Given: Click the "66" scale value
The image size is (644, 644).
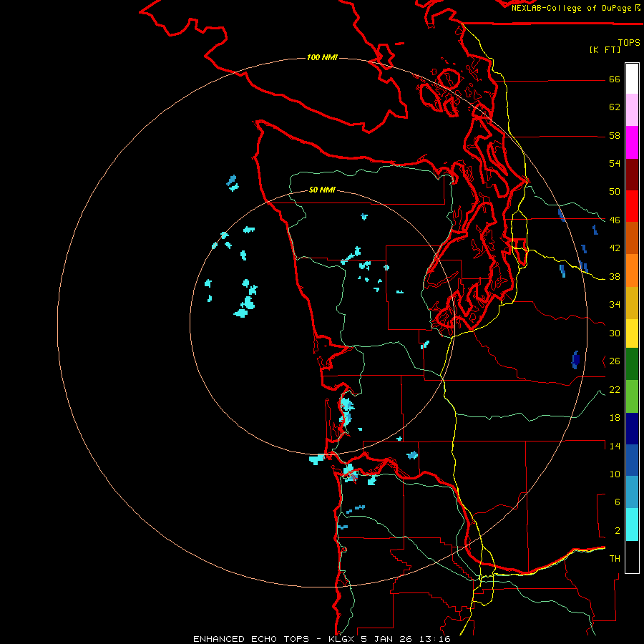Looking at the screenshot, I should click(615, 79).
